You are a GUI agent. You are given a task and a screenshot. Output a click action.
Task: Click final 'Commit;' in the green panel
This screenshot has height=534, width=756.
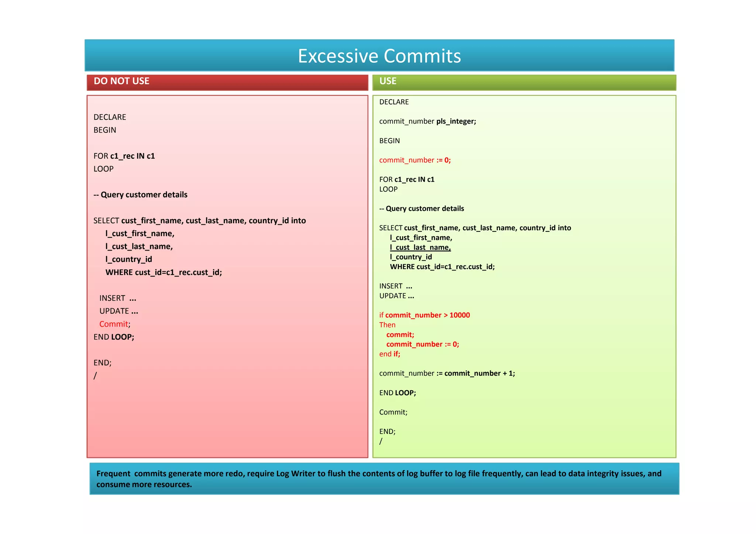[x=393, y=412]
